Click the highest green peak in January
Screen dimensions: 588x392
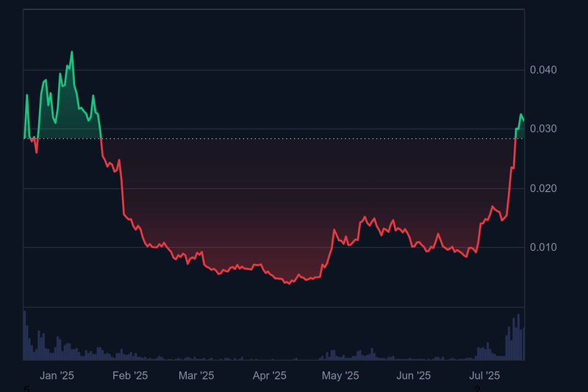[72, 51]
